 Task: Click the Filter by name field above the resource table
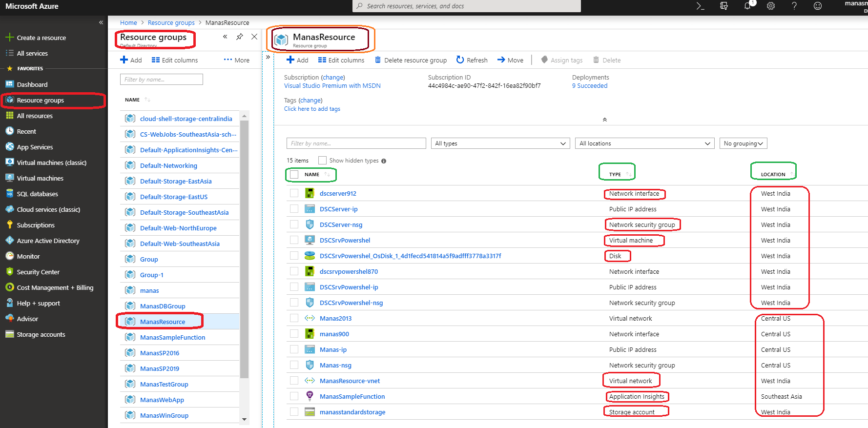click(356, 143)
